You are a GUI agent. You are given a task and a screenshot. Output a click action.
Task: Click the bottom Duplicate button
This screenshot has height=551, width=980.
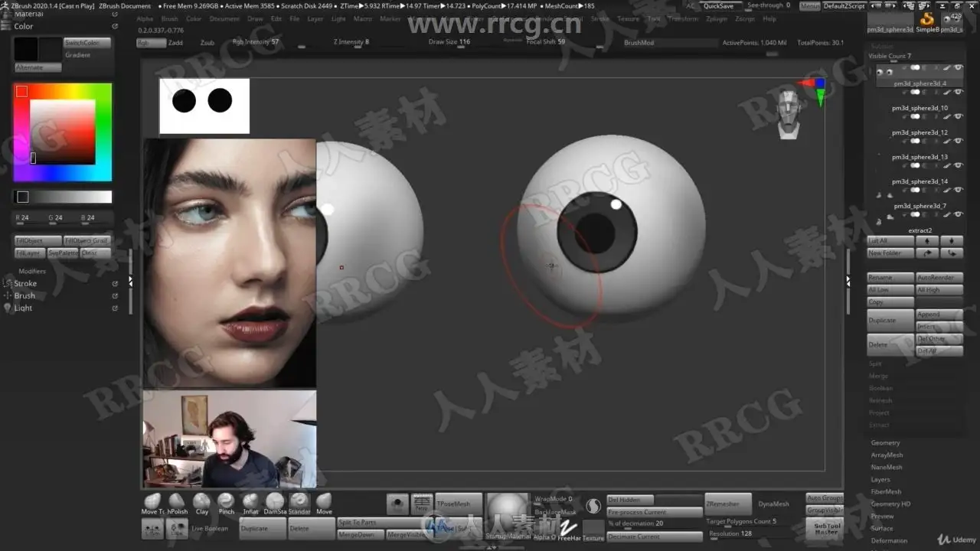263,528
